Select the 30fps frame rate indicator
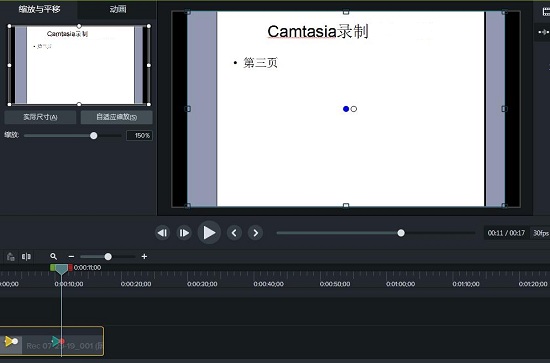550x363 pixels. (x=541, y=233)
